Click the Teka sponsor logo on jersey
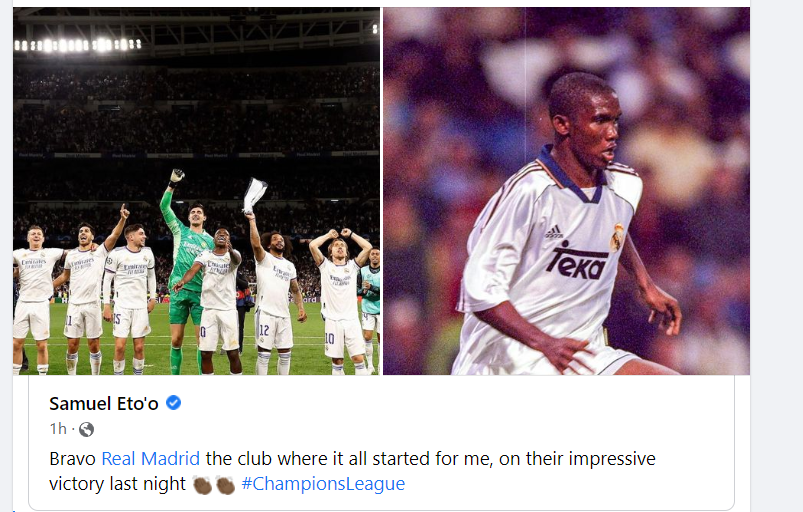This screenshot has width=803, height=512. click(576, 261)
